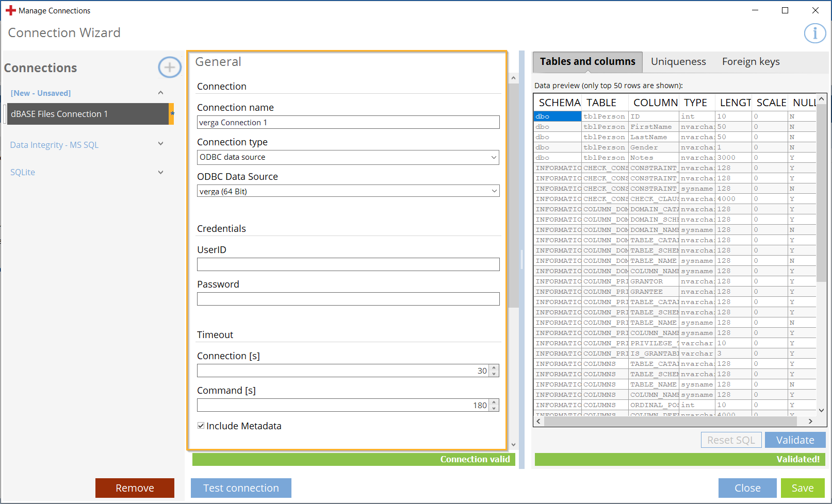Click the red cross app icon
The width and height of the screenshot is (832, 504).
tap(11, 10)
